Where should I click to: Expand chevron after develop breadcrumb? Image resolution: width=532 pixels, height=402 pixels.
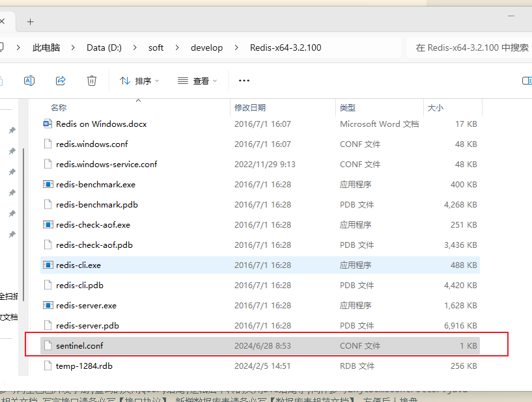coord(236,47)
